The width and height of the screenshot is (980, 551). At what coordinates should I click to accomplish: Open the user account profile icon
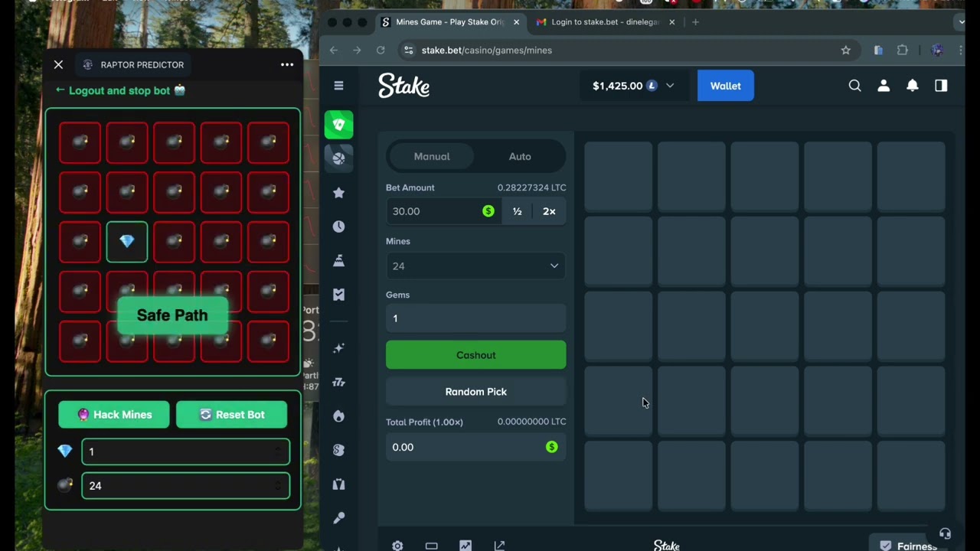[x=884, y=86]
